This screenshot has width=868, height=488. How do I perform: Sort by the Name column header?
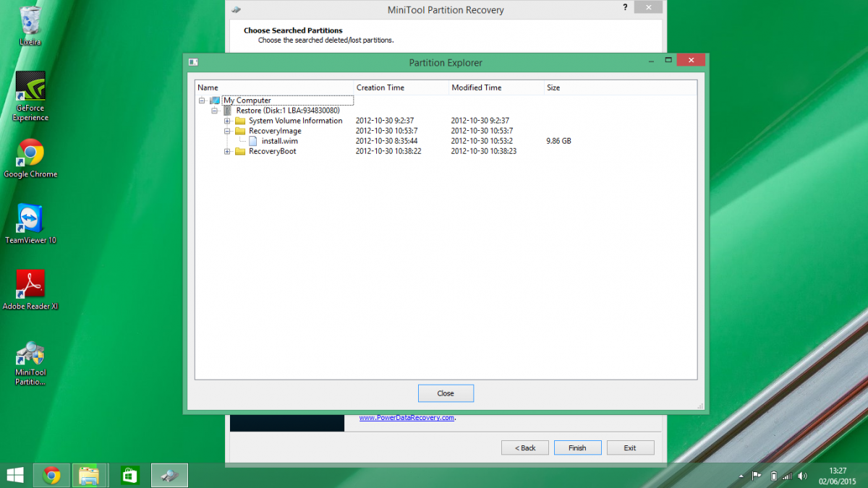tap(275, 87)
